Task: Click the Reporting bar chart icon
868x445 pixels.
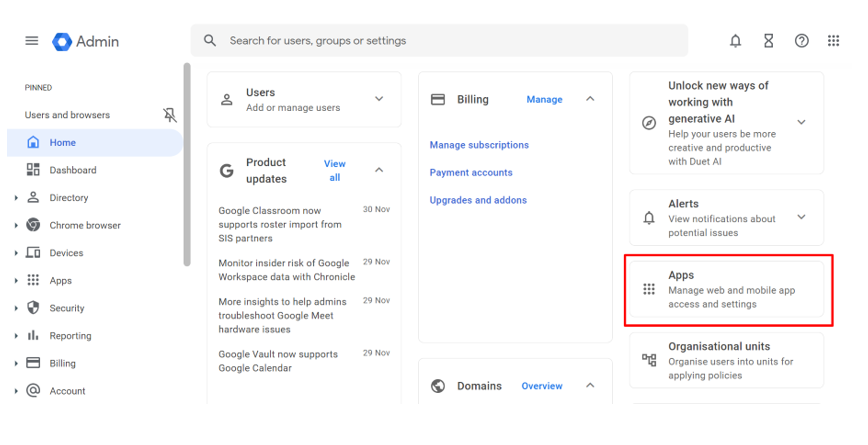Action: coord(33,335)
